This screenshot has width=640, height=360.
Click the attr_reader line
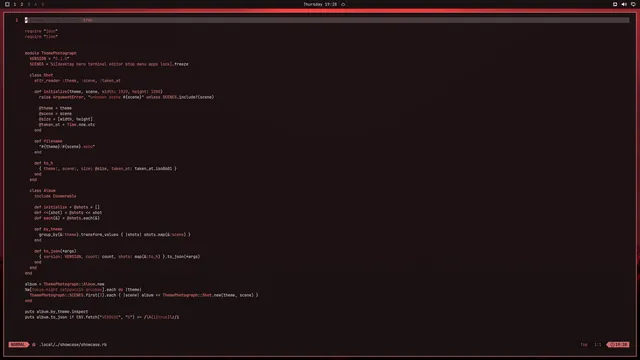[77, 80]
